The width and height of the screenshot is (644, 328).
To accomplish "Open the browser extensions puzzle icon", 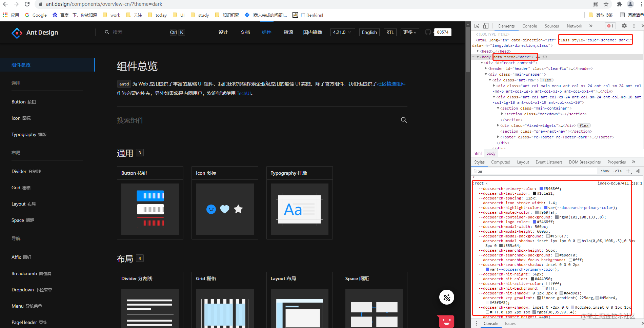I will 619,4.
